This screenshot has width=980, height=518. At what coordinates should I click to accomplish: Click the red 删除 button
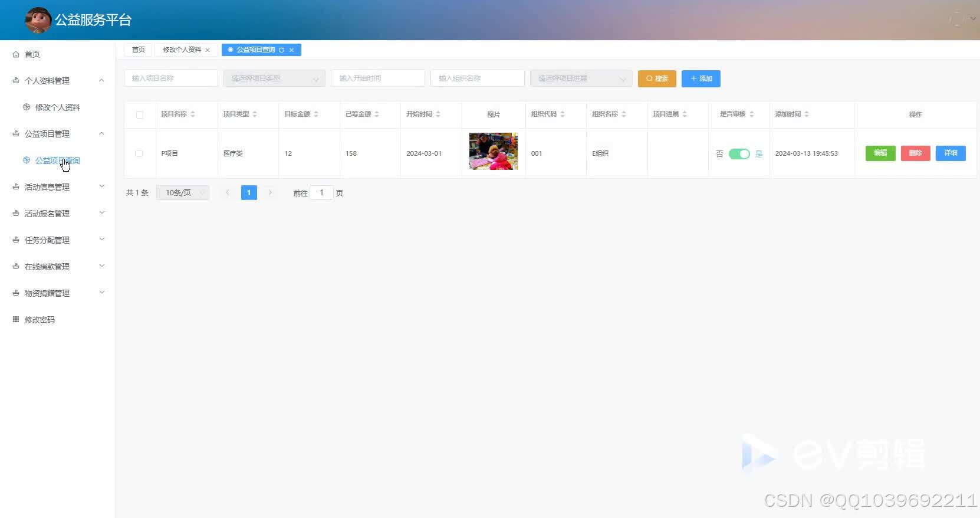click(x=916, y=153)
